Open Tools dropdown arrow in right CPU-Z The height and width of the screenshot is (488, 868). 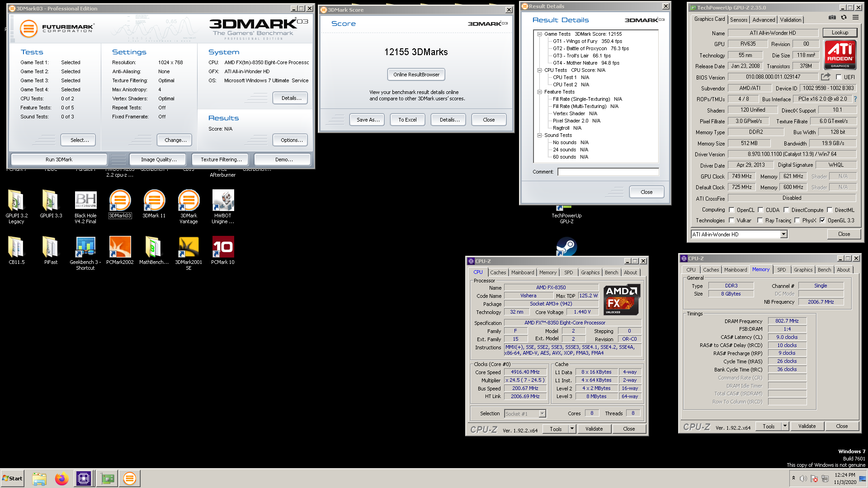pyautogui.click(x=785, y=426)
